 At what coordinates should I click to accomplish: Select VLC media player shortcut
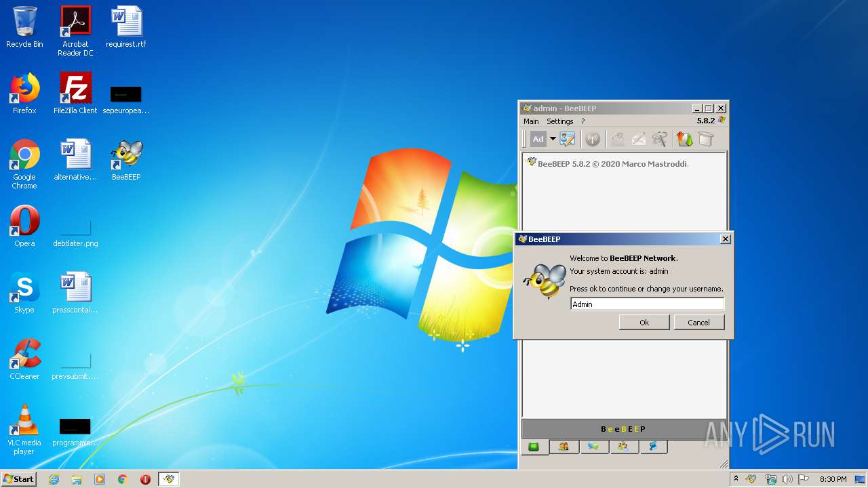24,430
